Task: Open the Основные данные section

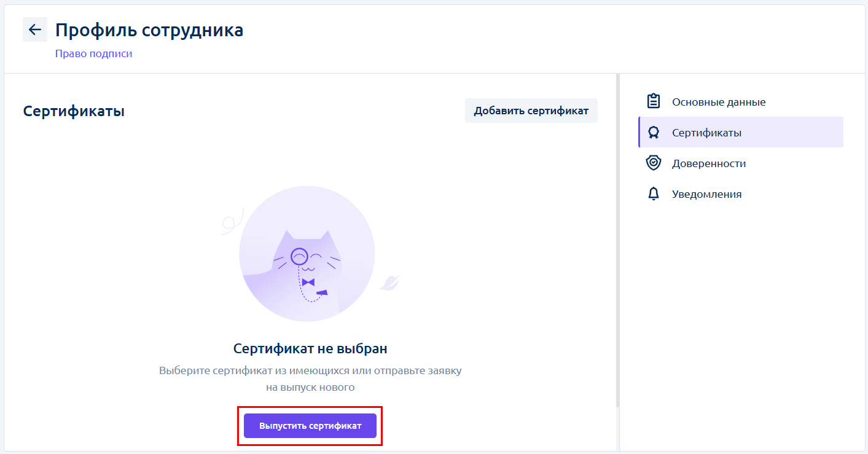Action: click(719, 102)
